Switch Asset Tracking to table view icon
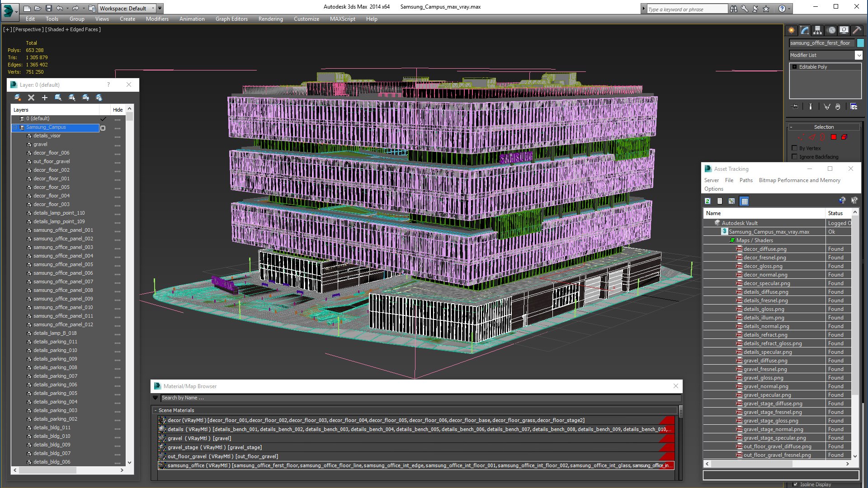This screenshot has width=868, height=488. 745,201
